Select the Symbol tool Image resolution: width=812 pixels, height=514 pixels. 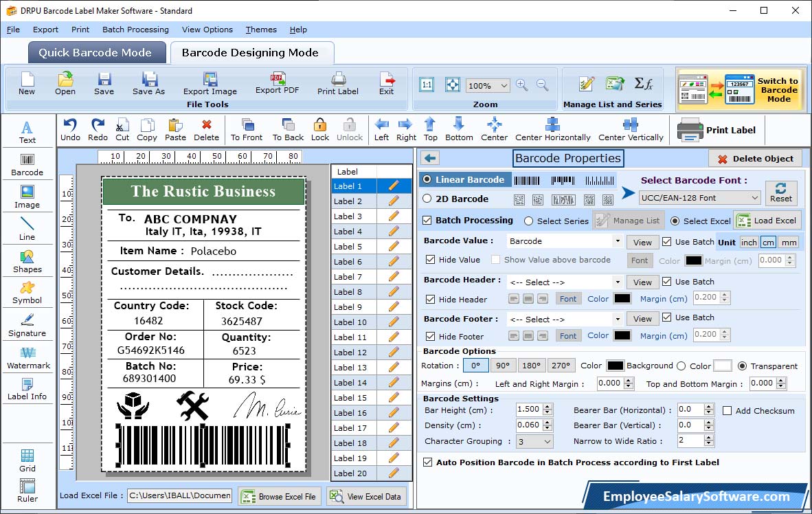point(27,293)
